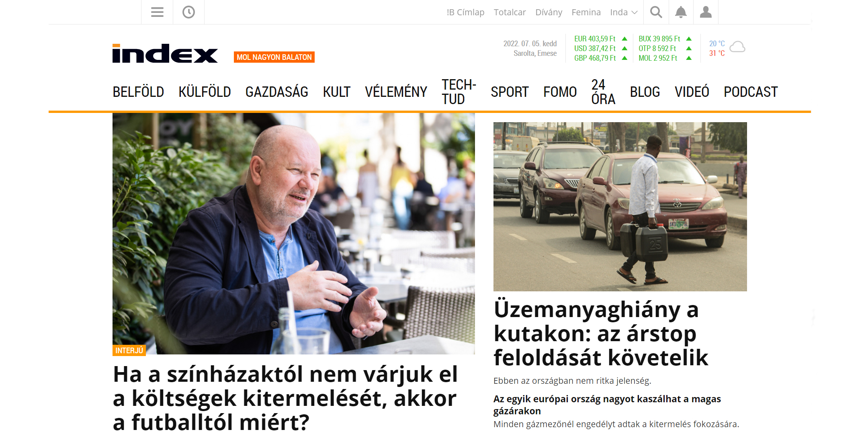Select the PODCAST menu item

(751, 92)
